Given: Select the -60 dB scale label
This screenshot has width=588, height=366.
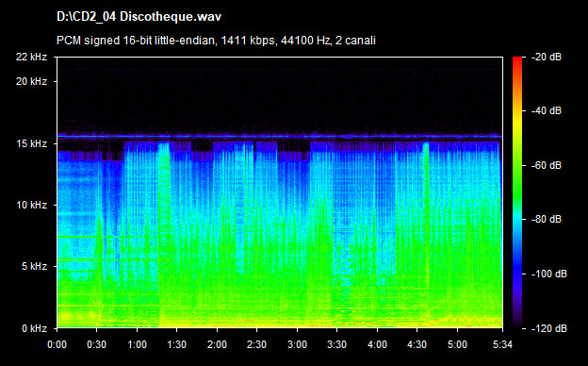Looking at the screenshot, I should [x=547, y=165].
